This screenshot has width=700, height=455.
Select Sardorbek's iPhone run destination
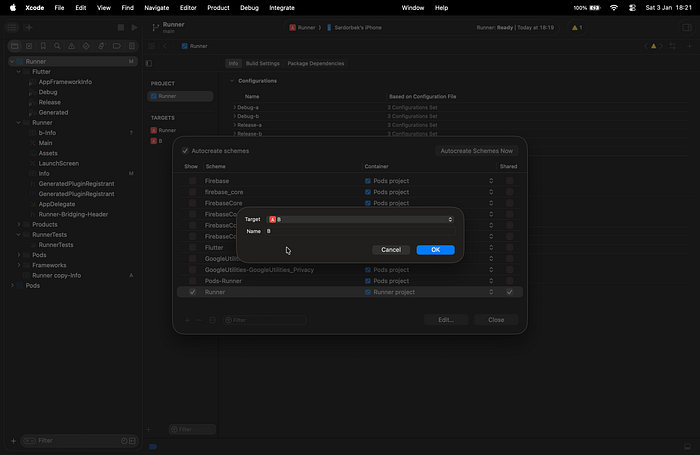[354, 28]
